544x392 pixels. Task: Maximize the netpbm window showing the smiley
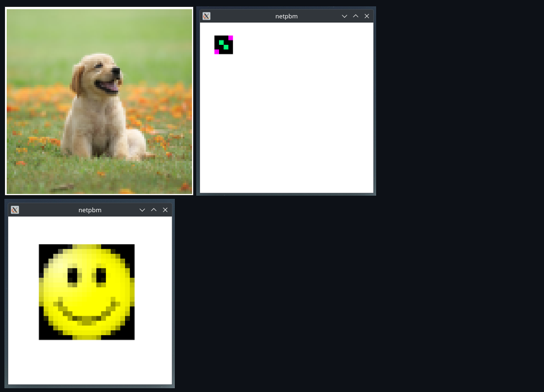pyautogui.click(x=154, y=210)
